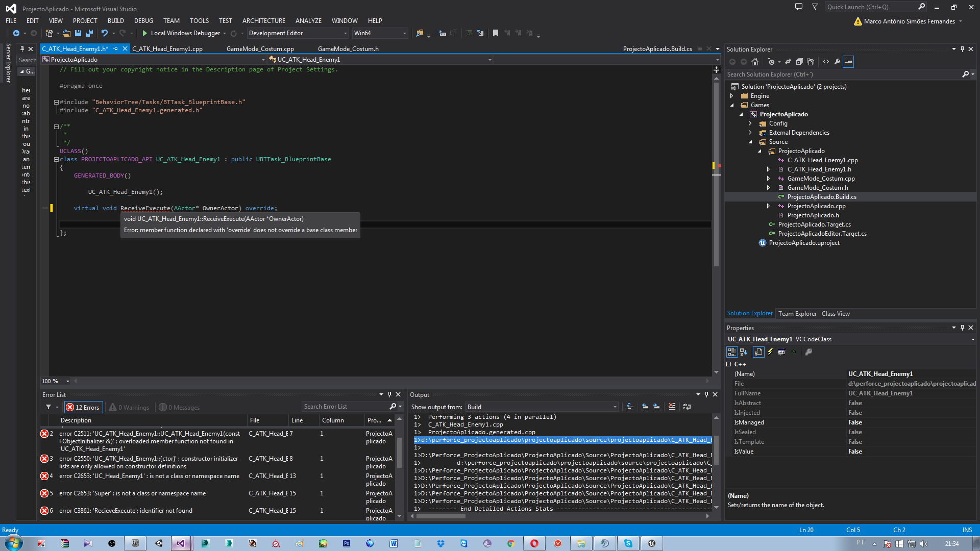The width and height of the screenshot is (980, 551).
Task: Expand the Engine folder in Solution Explorer
Action: pyautogui.click(x=732, y=96)
